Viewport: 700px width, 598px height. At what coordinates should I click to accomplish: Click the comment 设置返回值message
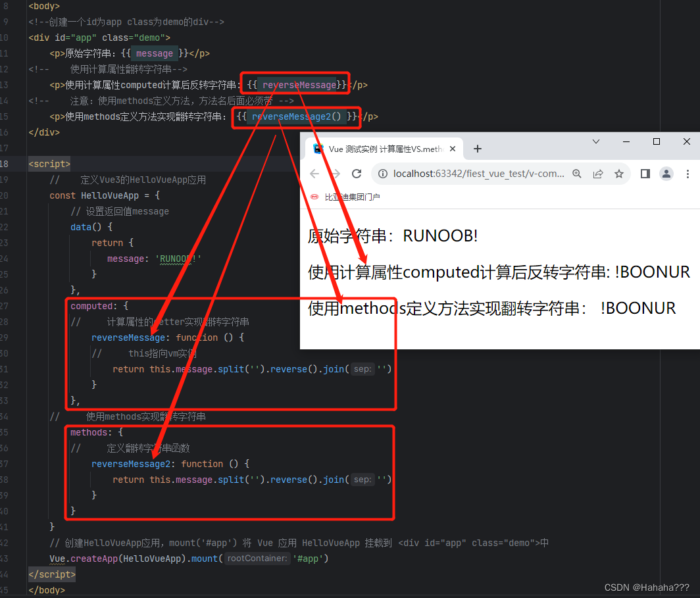click(120, 211)
